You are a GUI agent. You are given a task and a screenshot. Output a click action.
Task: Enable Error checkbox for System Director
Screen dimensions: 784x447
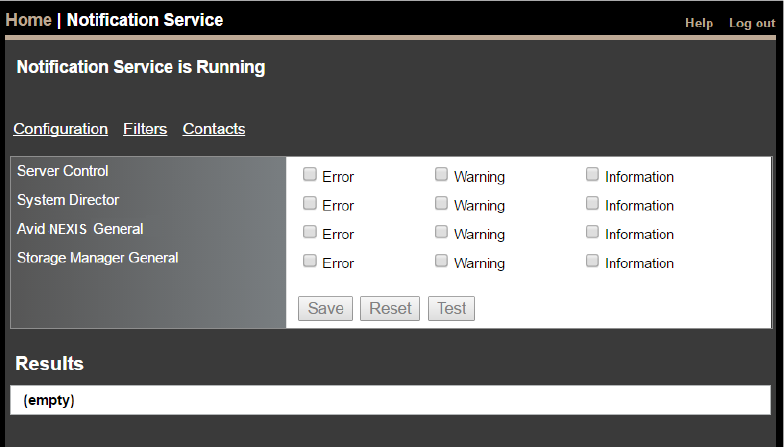[x=310, y=204]
